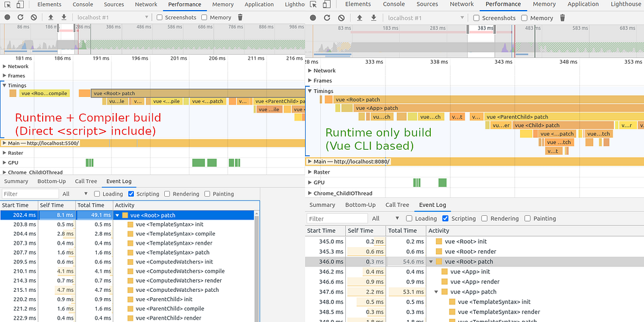Sort by Start Time column in left log
644x322 pixels.
pyautogui.click(x=19, y=205)
